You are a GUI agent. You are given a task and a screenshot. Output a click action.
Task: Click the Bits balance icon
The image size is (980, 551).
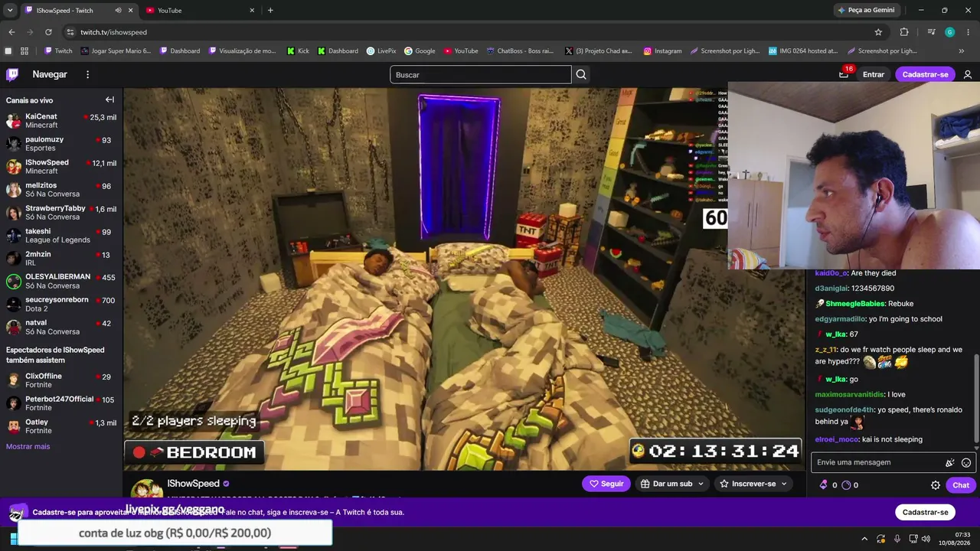(824, 485)
